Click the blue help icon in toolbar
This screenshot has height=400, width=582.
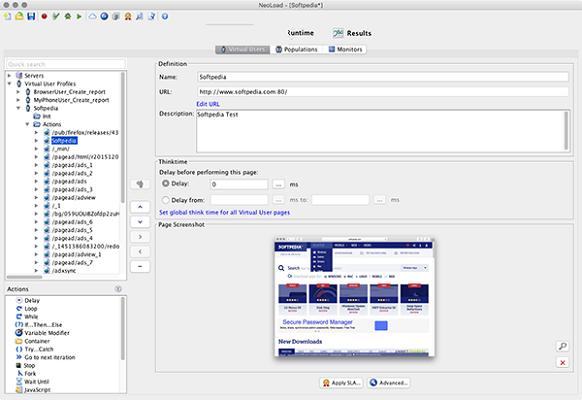click(x=165, y=16)
